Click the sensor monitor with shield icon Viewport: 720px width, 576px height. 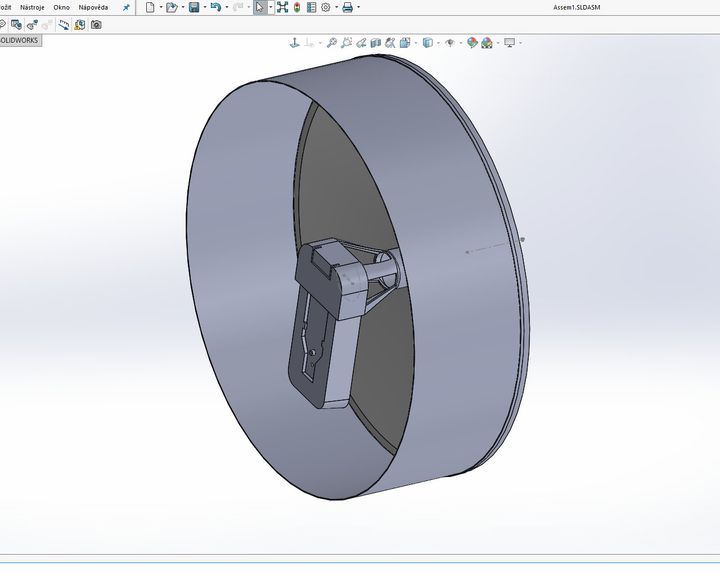[x=16, y=25]
